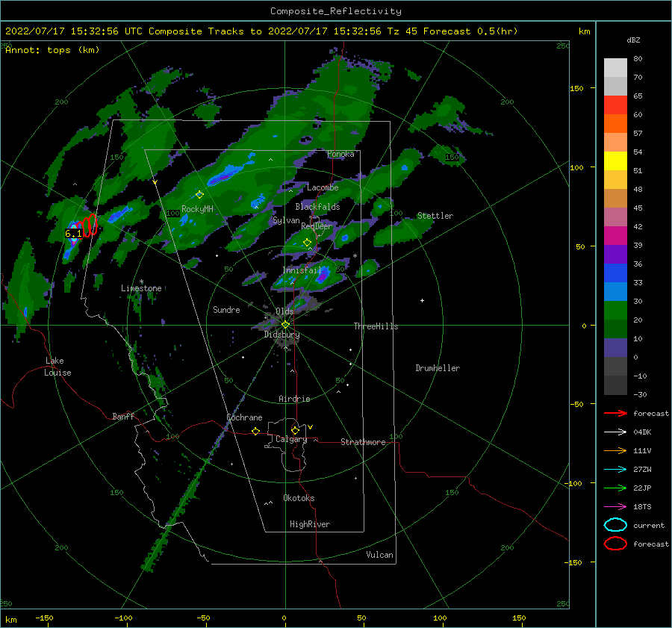Click the yellow diamond marker near RockyMH
The image size is (672, 628).
tap(199, 195)
